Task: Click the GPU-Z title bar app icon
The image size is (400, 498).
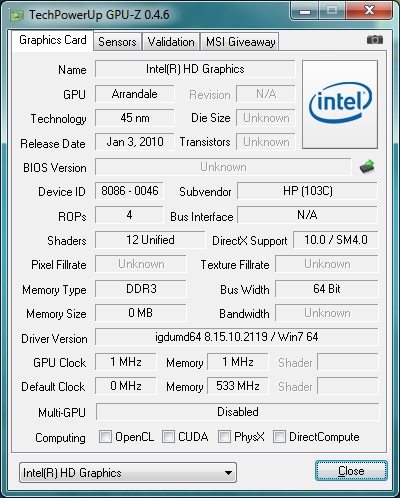Action: (x=17, y=15)
